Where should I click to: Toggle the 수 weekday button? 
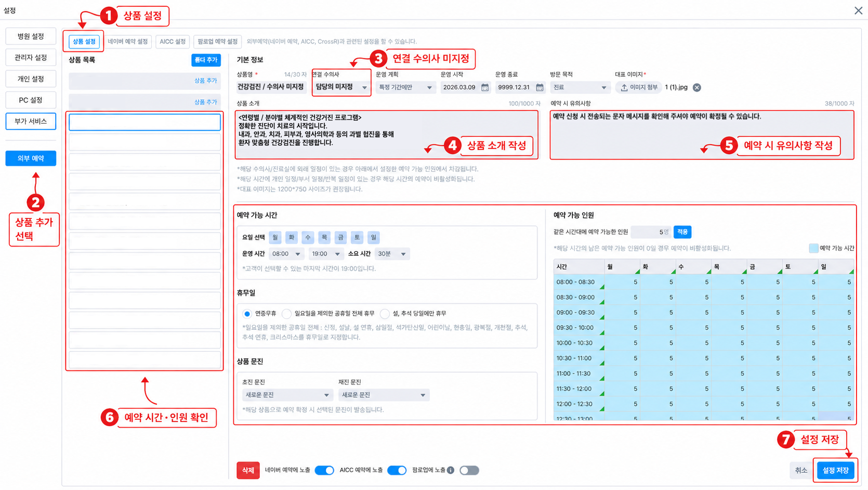308,238
